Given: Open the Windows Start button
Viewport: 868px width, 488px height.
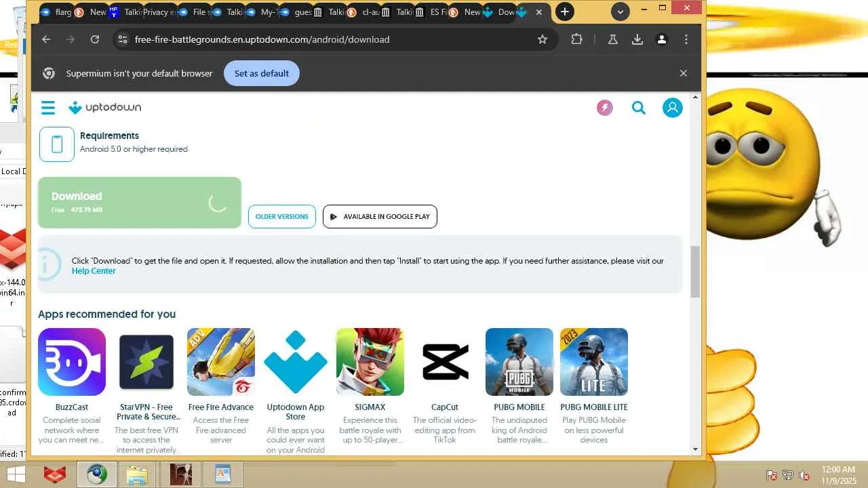Looking at the screenshot, I should coord(16,474).
